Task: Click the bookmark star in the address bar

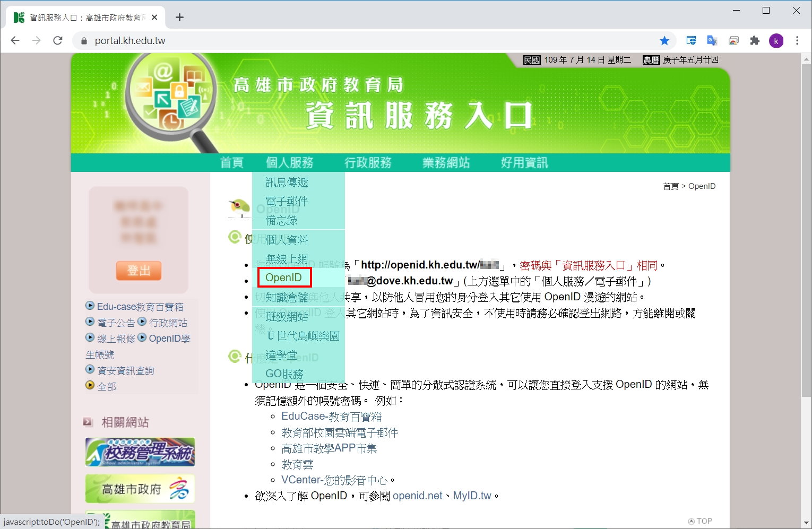Action: tap(665, 40)
